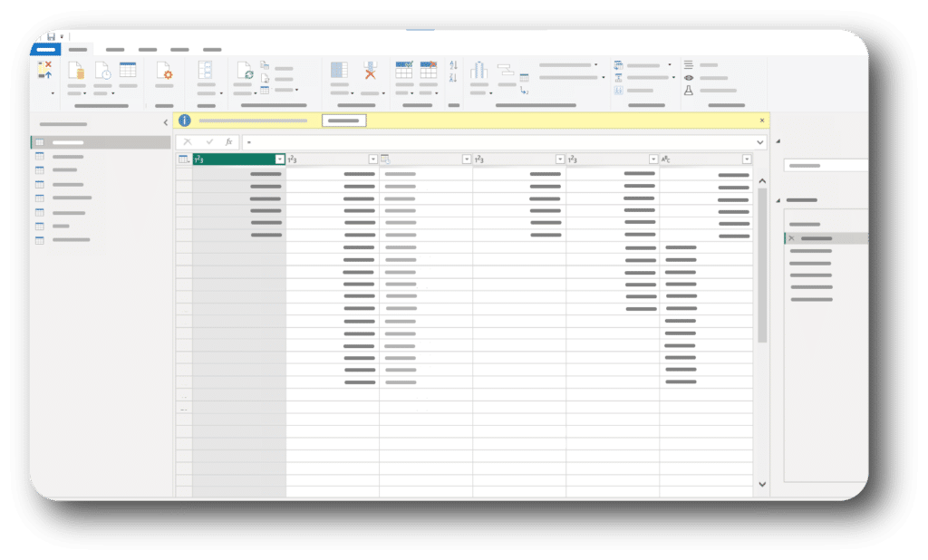
Task: Expand the formula bar with its chevron
Action: point(761,142)
